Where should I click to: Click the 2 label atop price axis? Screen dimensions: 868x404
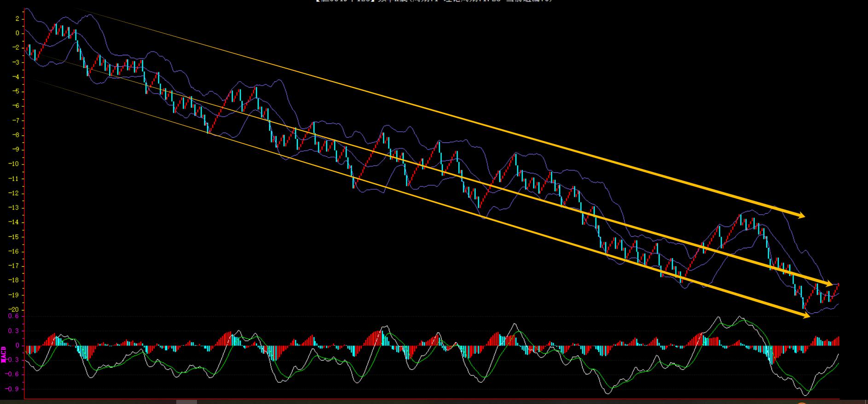[x=17, y=19]
